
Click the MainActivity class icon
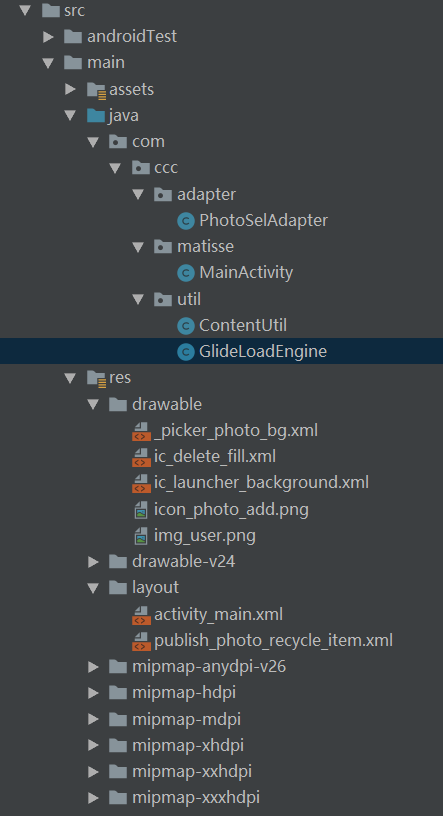pos(186,273)
